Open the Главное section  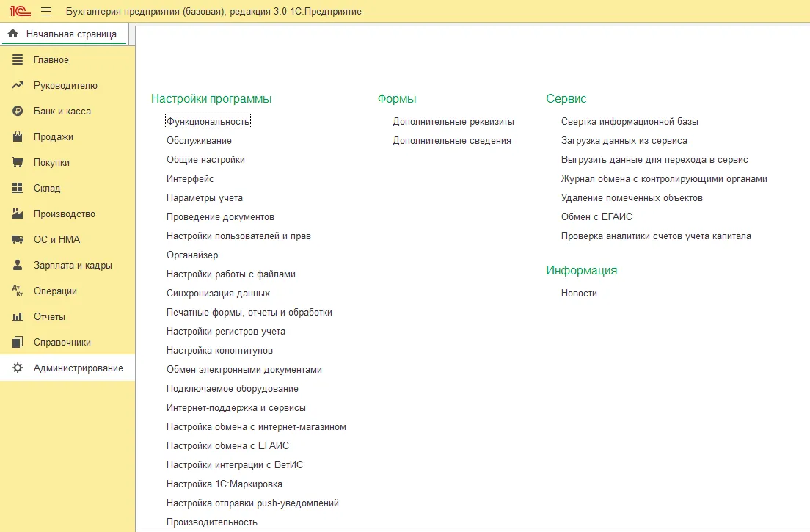[x=51, y=60]
